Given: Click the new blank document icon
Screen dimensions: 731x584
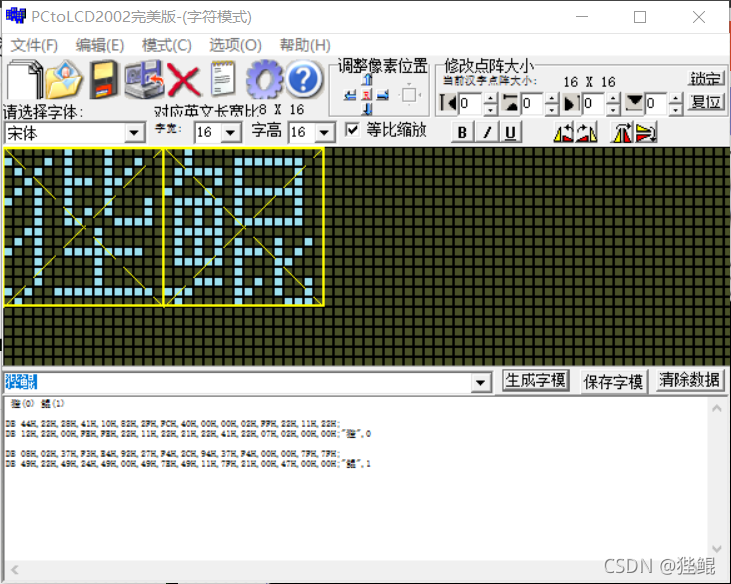Looking at the screenshot, I should tap(25, 80).
